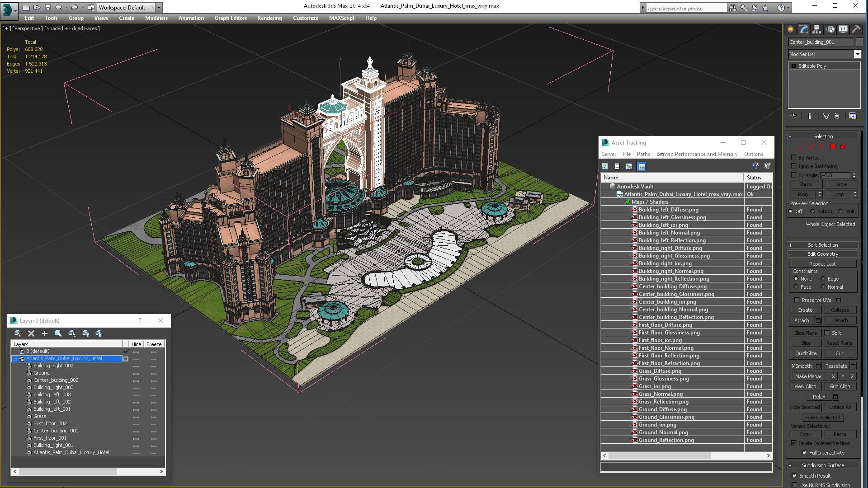Select Element sub-object level icon
Viewport: 868px width, 488px height.
pos(843,146)
